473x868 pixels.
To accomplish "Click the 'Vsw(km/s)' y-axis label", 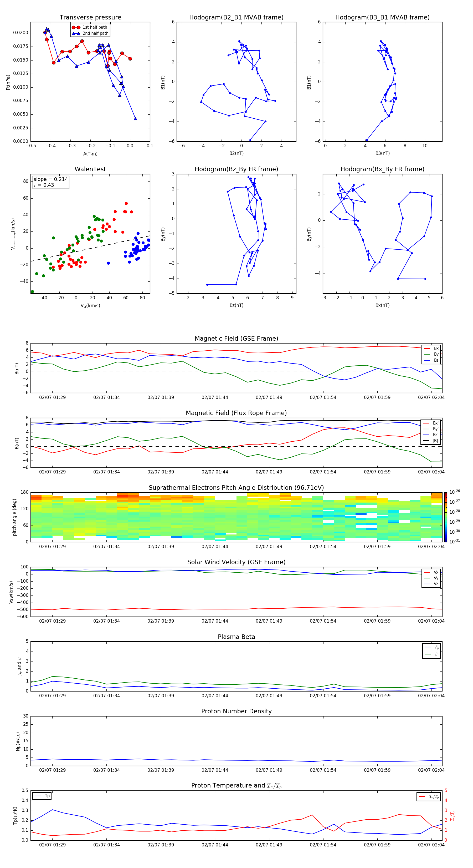I will click(x=11, y=592).
